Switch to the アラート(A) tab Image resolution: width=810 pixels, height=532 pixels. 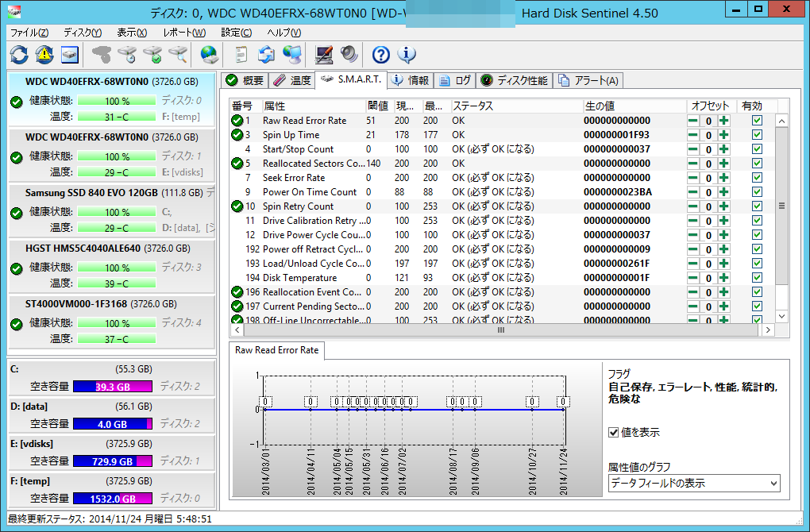coord(588,80)
